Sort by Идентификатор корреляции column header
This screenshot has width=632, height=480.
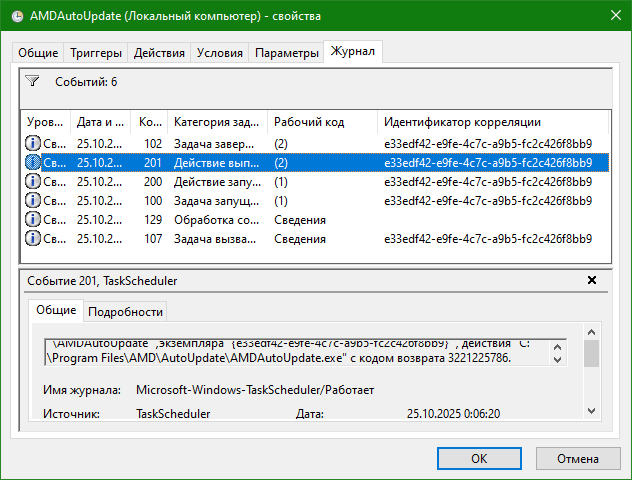(x=493, y=122)
